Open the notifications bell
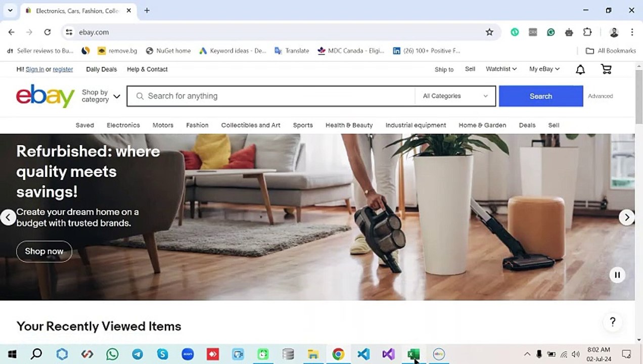This screenshot has height=364, width=643. [x=580, y=69]
